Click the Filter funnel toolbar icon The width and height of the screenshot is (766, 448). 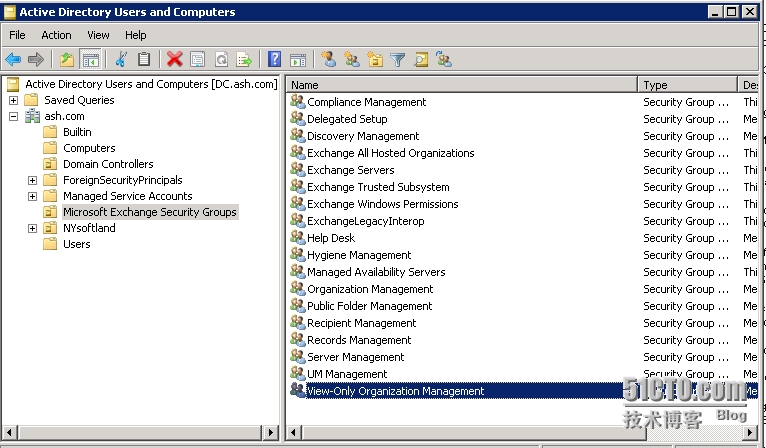(x=398, y=59)
